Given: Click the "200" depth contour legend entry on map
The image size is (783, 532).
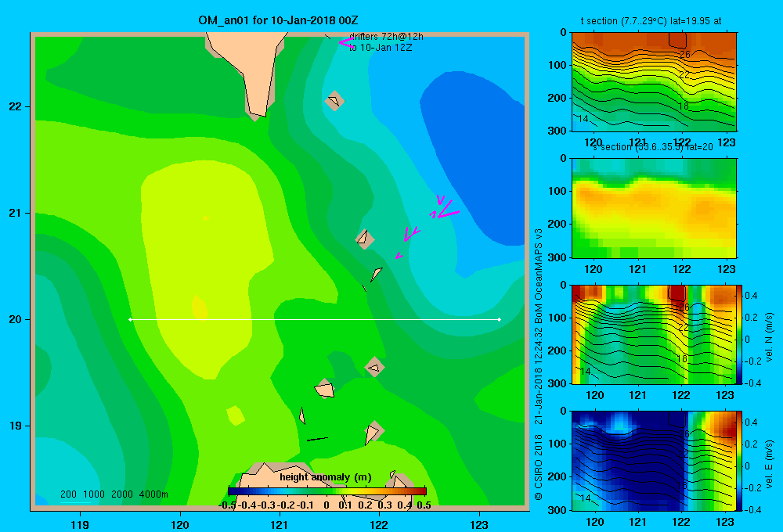Looking at the screenshot, I should [x=68, y=494].
